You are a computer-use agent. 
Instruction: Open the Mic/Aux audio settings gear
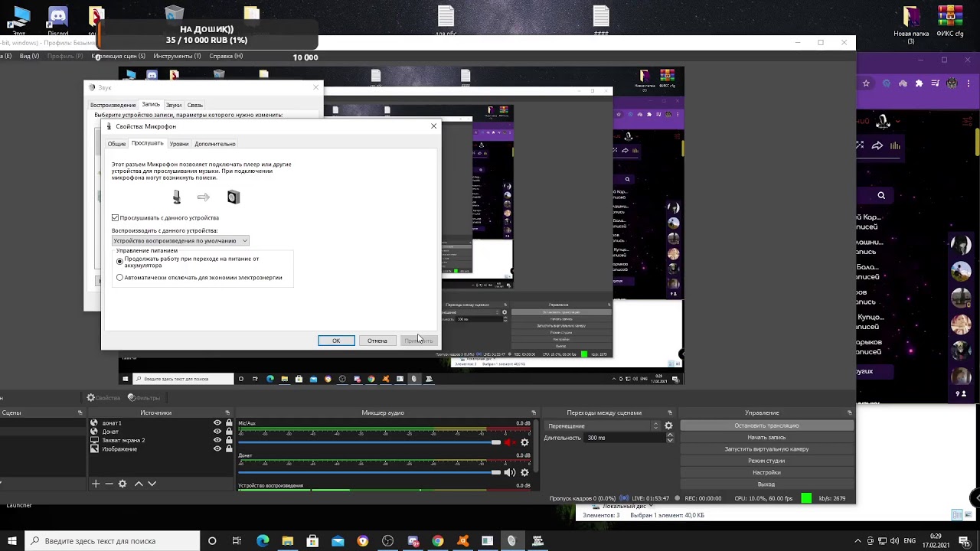point(524,442)
